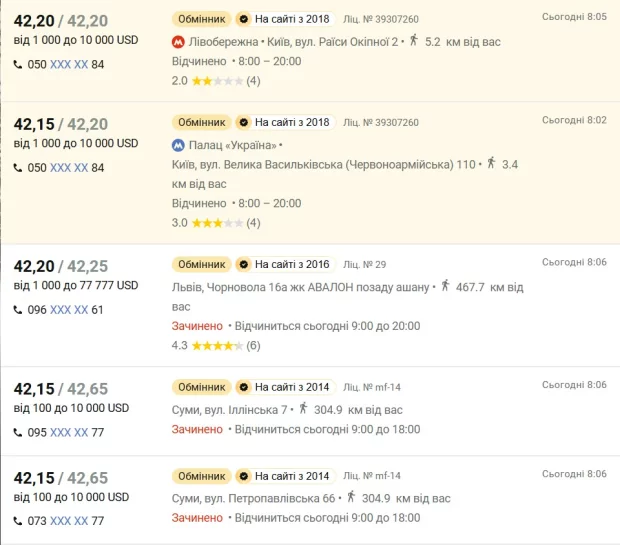
Task: Click the walking icon next to 3.4 км
Action: point(490,162)
